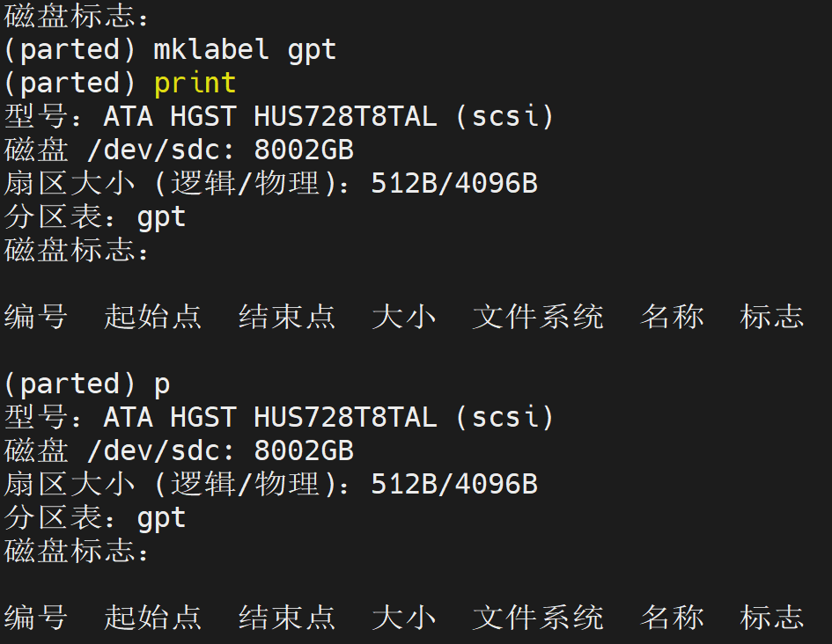The width and height of the screenshot is (832, 644).
Task: Click the 'mklabel gpt' command text
Action: point(245,50)
